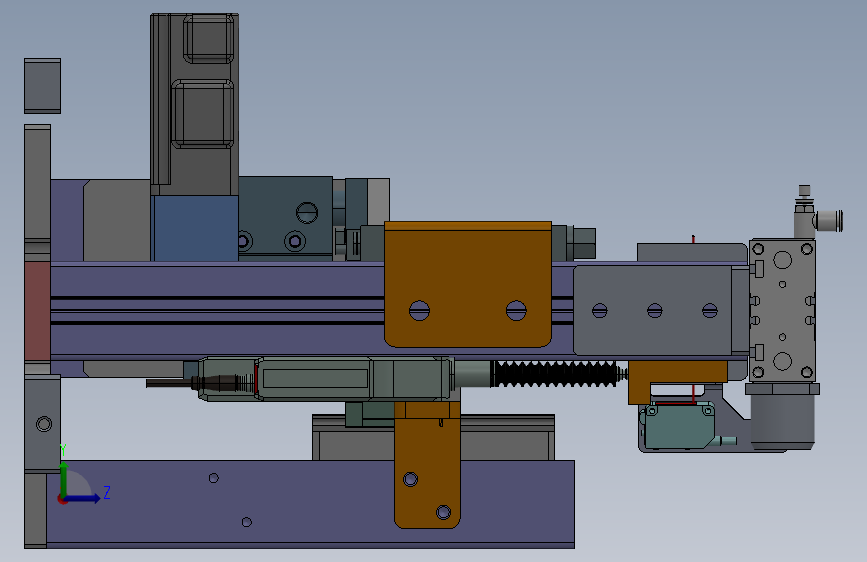Viewport: 867px width, 562px height.
Task: Select the small orange block above the micro switch
Action: (677, 382)
